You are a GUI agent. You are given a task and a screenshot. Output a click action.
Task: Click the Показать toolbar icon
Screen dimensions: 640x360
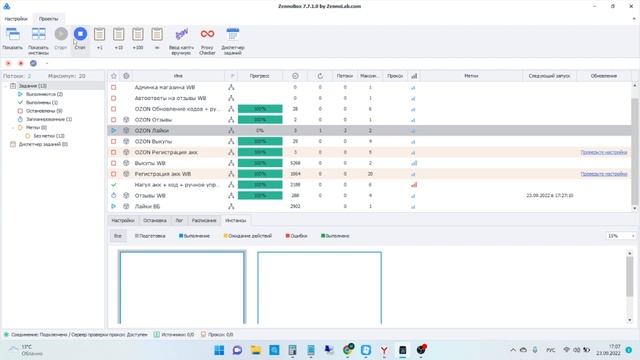pyautogui.click(x=13, y=34)
